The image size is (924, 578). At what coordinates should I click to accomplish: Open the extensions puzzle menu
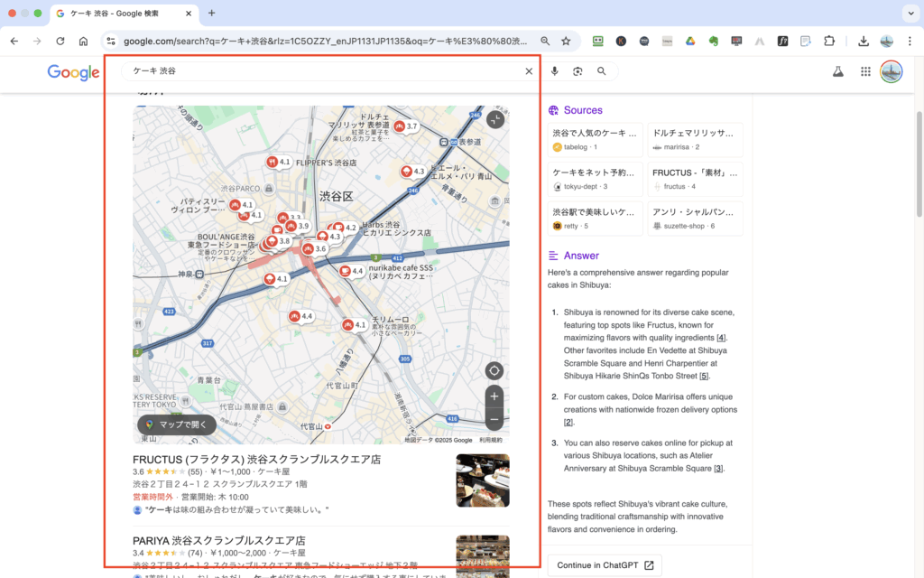coord(829,42)
